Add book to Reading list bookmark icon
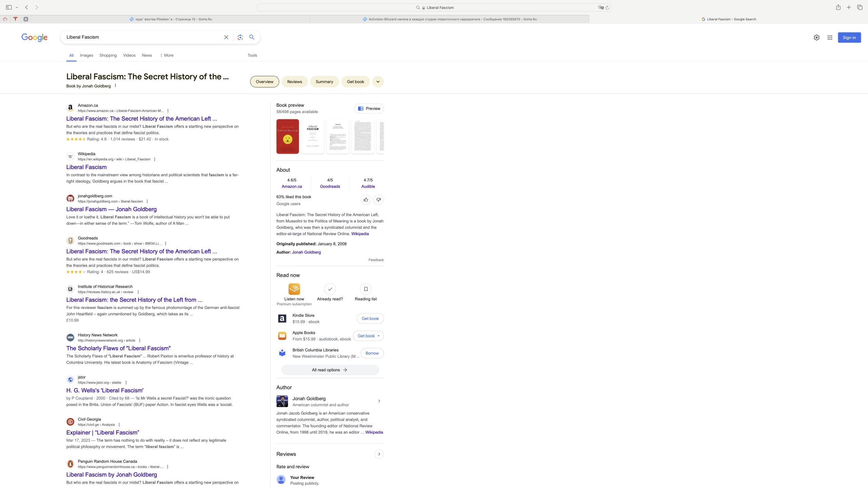This screenshot has height=487, width=868. 366,289
